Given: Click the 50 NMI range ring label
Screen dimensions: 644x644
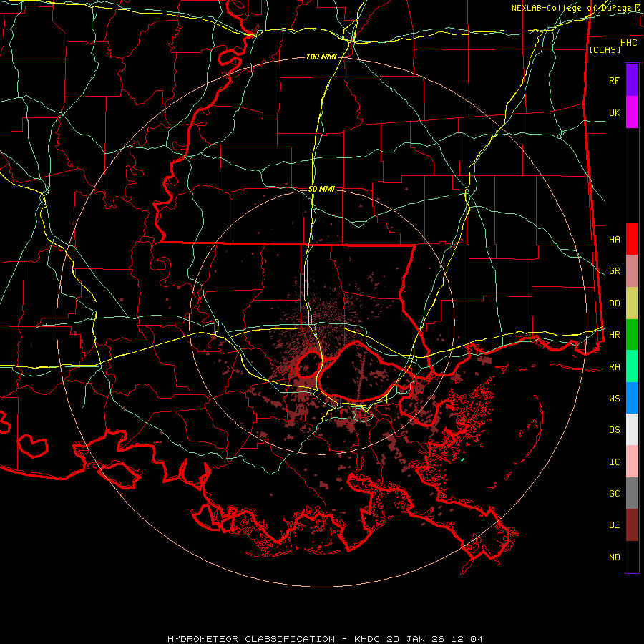Looking at the screenshot, I should point(321,189).
